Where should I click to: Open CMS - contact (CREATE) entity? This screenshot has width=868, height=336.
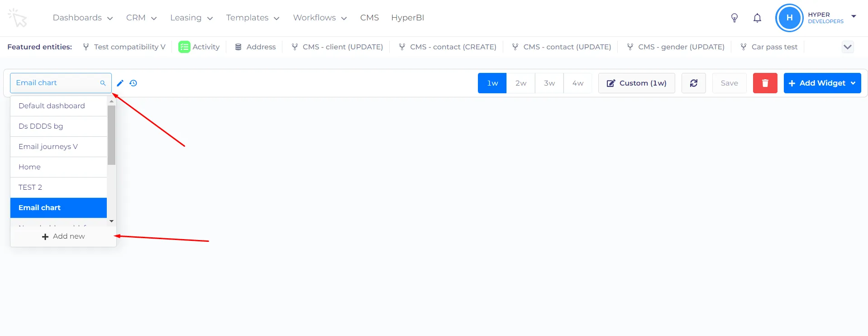click(x=448, y=47)
